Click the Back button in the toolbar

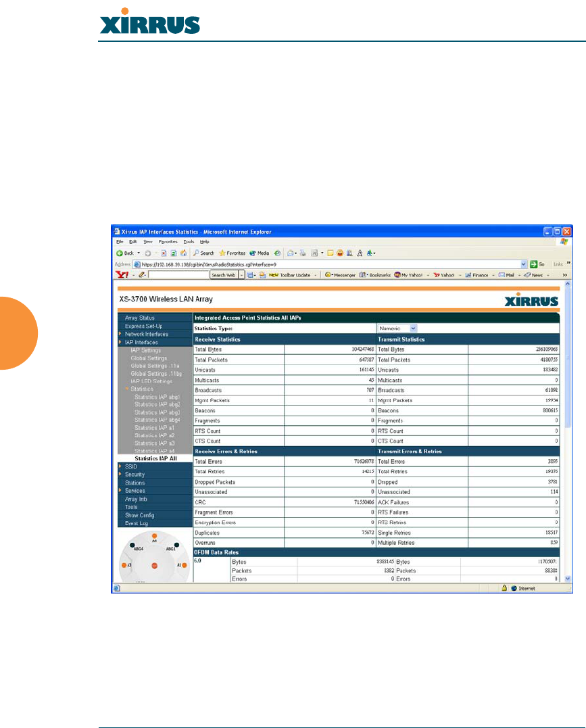coord(125,253)
